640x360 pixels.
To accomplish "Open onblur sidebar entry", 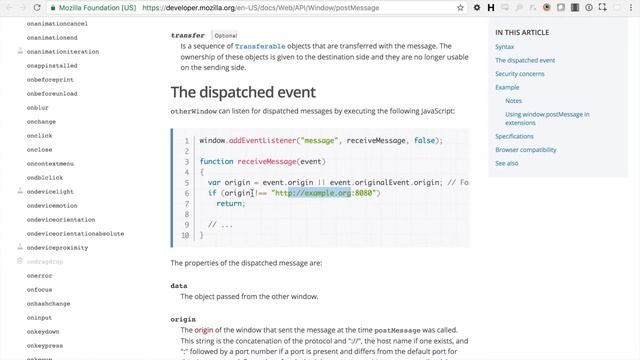I will coord(38,108).
